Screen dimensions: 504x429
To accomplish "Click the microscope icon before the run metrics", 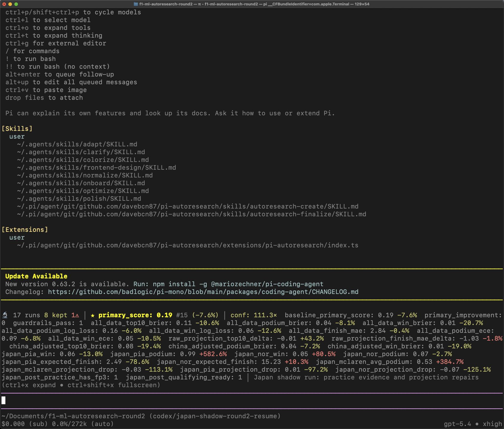I will click(x=5, y=315).
